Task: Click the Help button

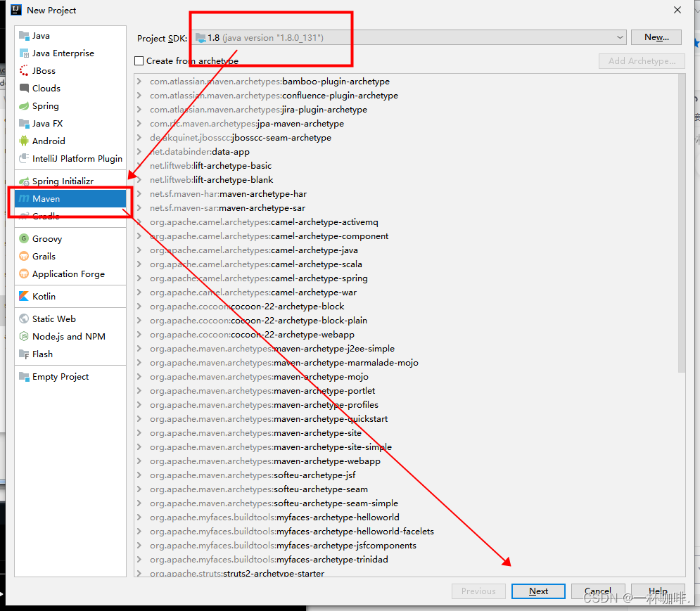Action: coord(658,591)
